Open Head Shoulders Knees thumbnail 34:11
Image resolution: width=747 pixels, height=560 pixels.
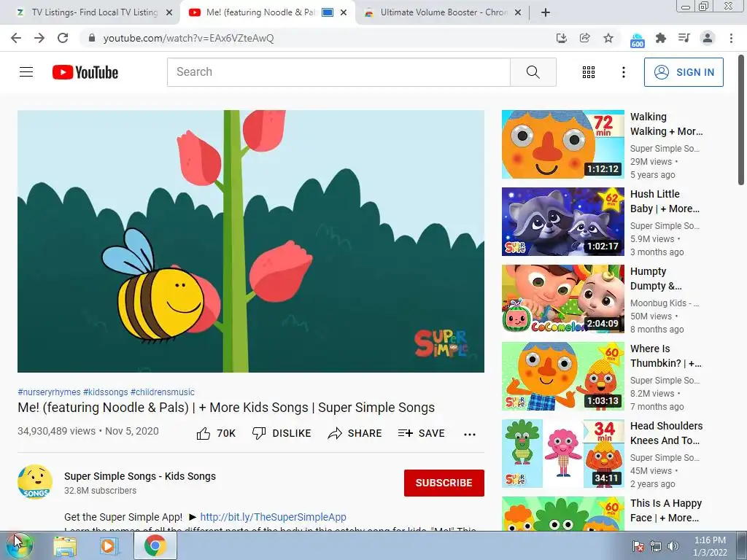coord(562,454)
